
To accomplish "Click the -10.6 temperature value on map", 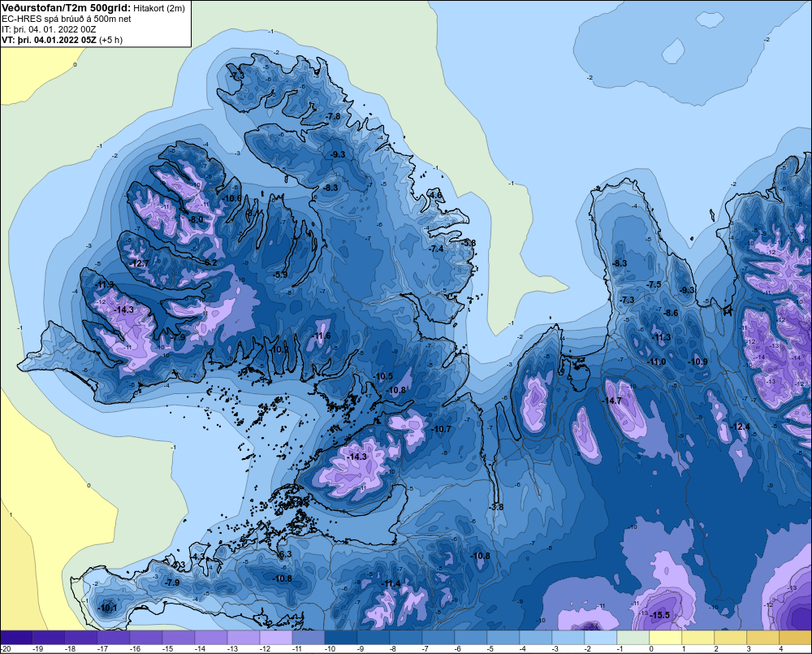I will click(232, 198).
